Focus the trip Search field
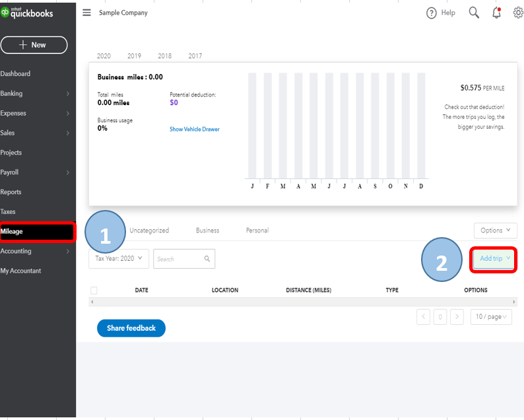Viewport: 524px width, 420px height. click(184, 259)
